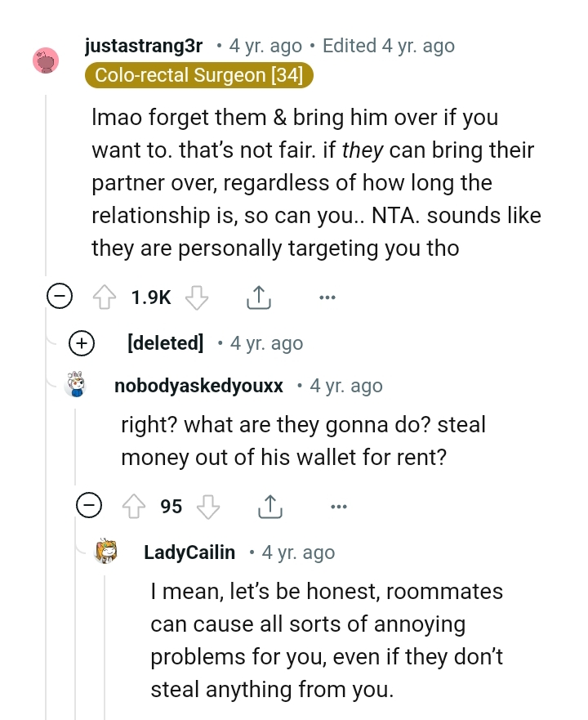Screen dimensions: 588x720
Task: Downvote nobodyaskedyouxx's reply
Action: tap(209, 507)
